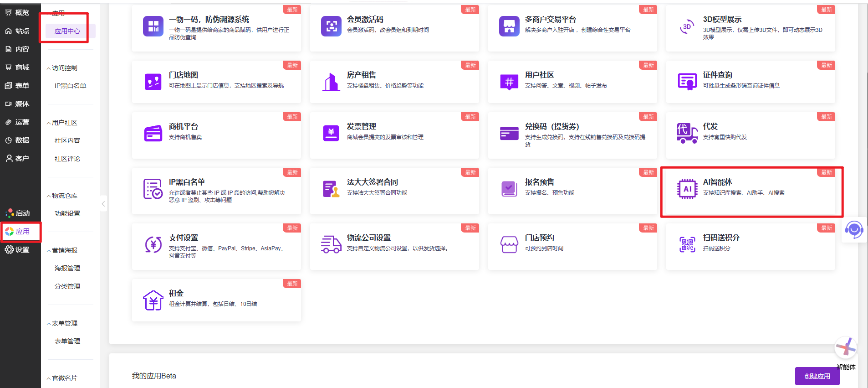The width and height of the screenshot is (868, 388).
Task: Open 应用中心 in the submenu
Action: pyautogui.click(x=67, y=31)
